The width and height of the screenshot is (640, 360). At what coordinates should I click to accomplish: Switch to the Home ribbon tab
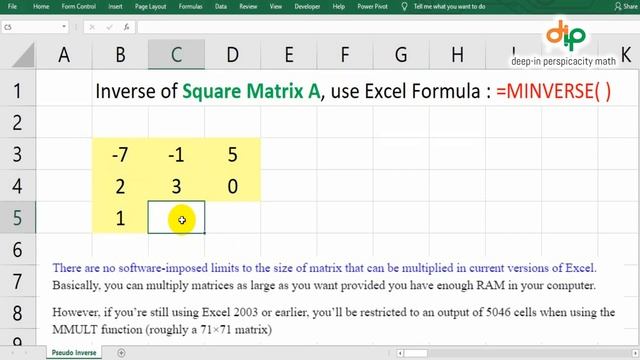tap(41, 7)
